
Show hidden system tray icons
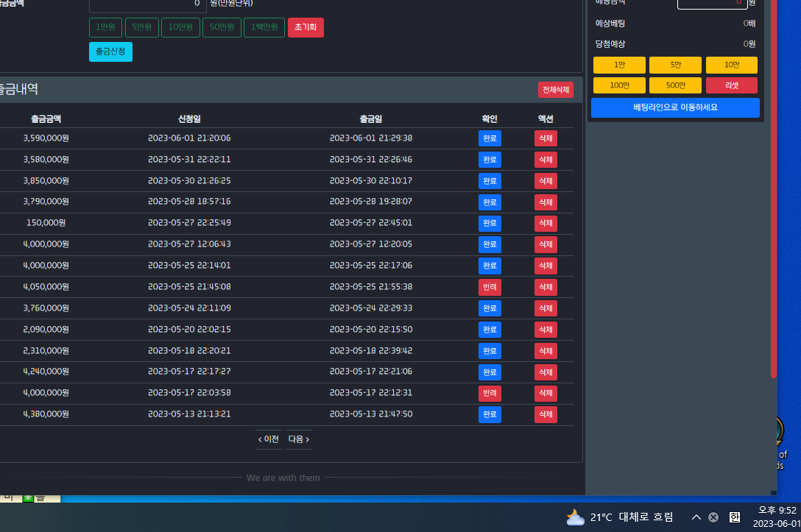[x=696, y=517]
